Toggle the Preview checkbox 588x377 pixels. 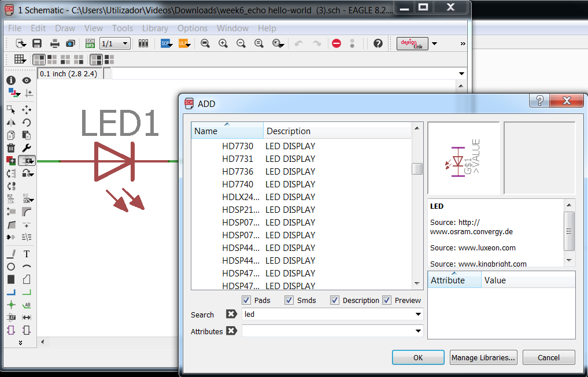pyautogui.click(x=387, y=300)
